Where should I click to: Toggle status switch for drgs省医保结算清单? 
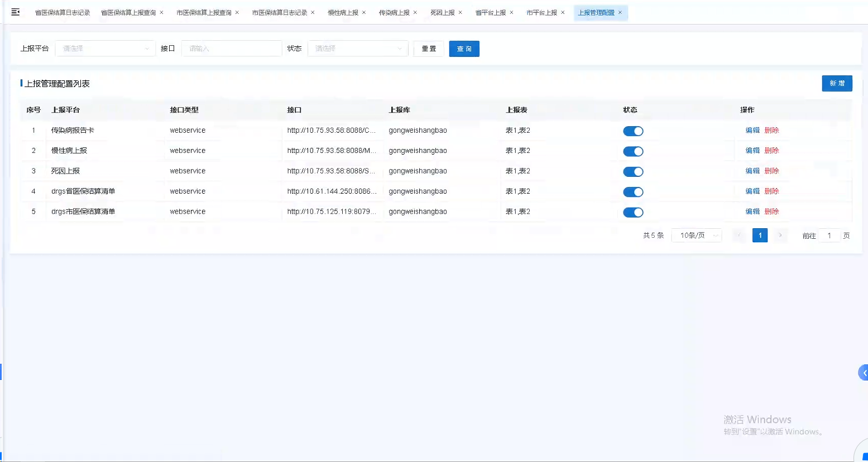pos(633,192)
